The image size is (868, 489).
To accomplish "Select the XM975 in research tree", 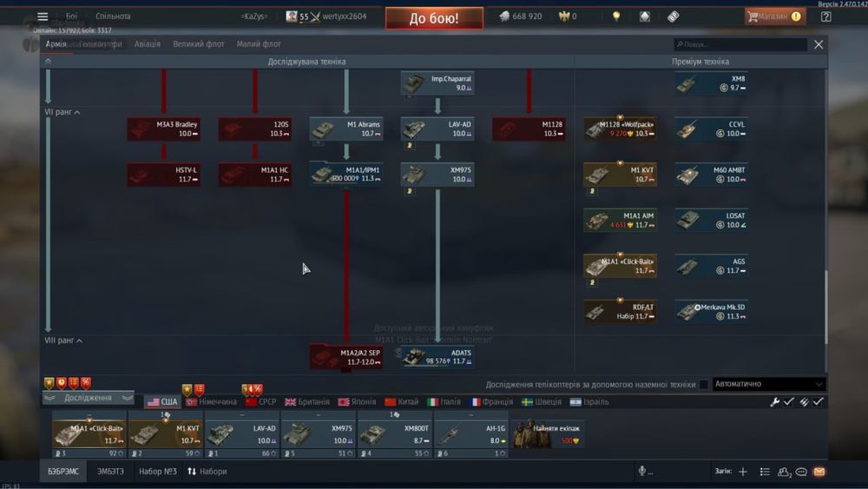I will click(437, 175).
